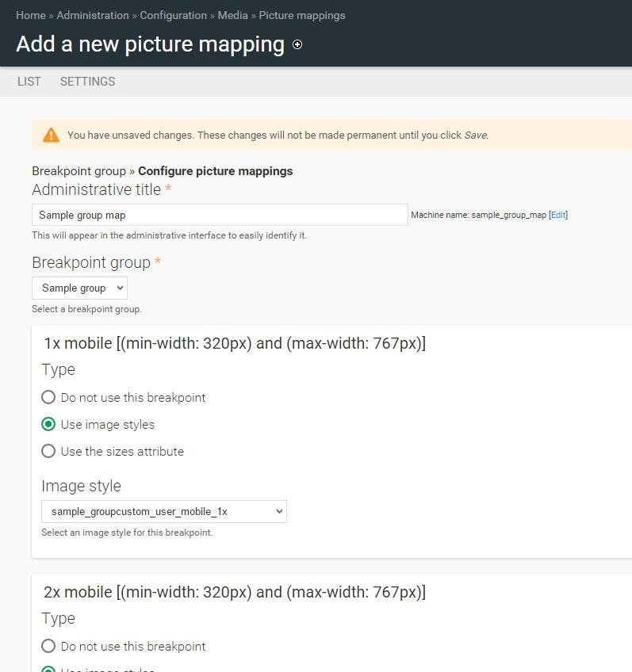Open the Breakpoint group dropdown

coord(79,288)
